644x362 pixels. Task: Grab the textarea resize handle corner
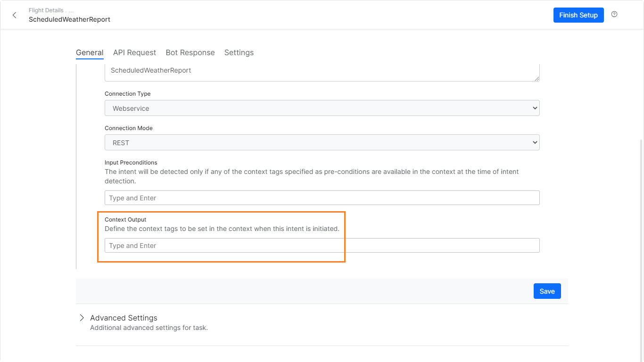(x=537, y=79)
